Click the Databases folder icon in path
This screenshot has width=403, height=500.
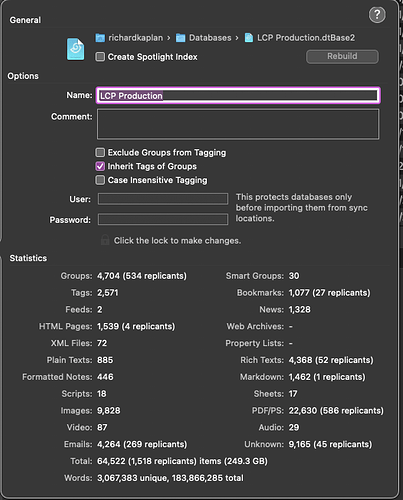tap(180, 38)
